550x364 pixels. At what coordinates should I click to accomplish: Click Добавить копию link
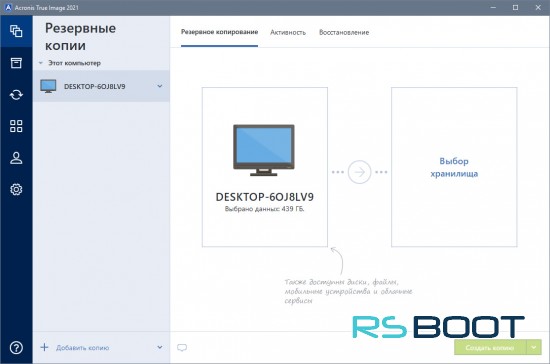(x=82, y=348)
